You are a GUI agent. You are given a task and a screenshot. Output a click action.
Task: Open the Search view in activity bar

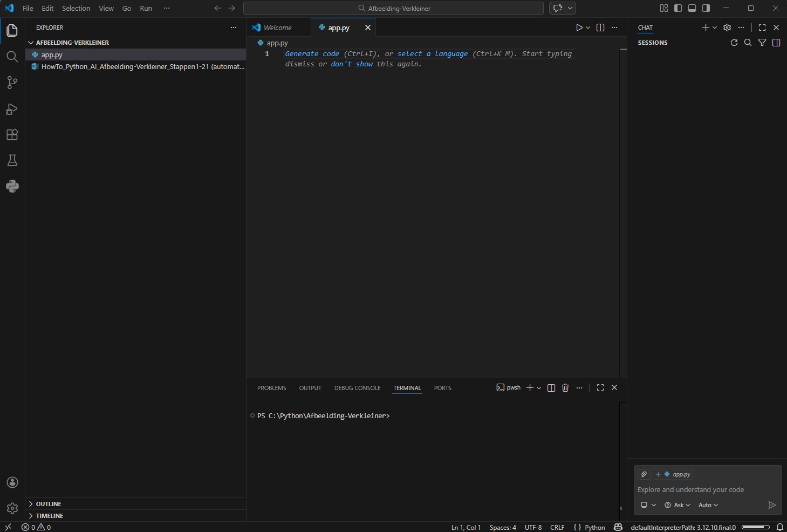tap(12, 57)
